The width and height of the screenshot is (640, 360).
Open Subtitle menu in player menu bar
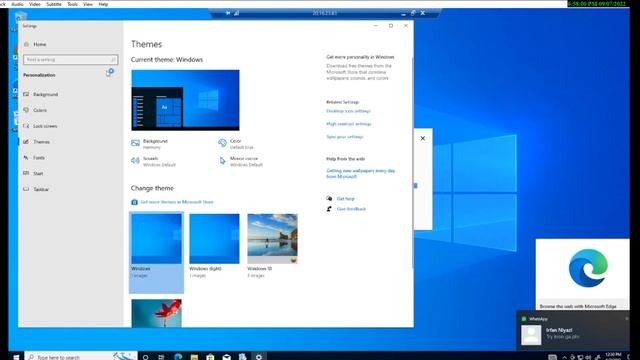click(53, 4)
